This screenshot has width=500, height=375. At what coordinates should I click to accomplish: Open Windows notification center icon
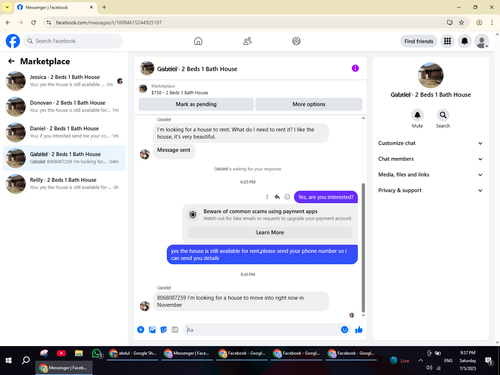489,360
